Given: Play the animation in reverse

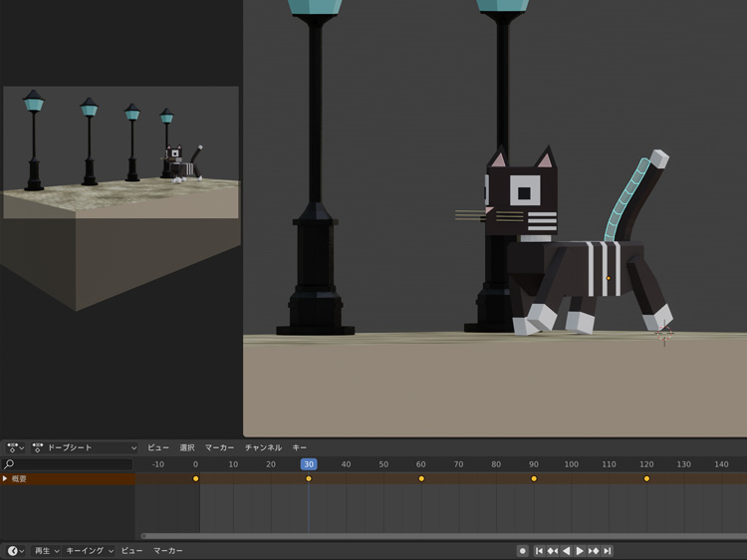Looking at the screenshot, I should pyautogui.click(x=567, y=551).
